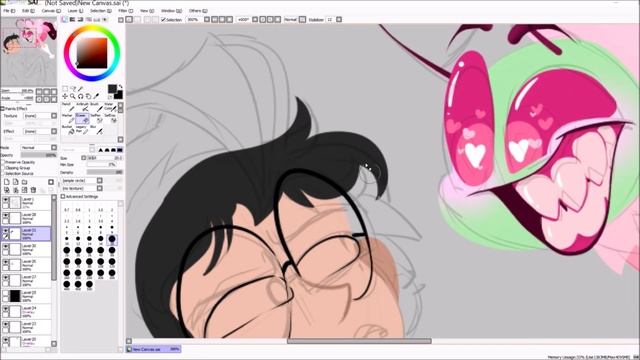Open the Stabilizer value dropdown

[x=339, y=20]
